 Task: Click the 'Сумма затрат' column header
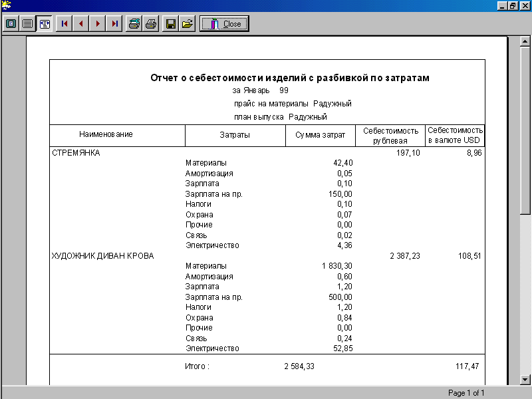point(321,135)
